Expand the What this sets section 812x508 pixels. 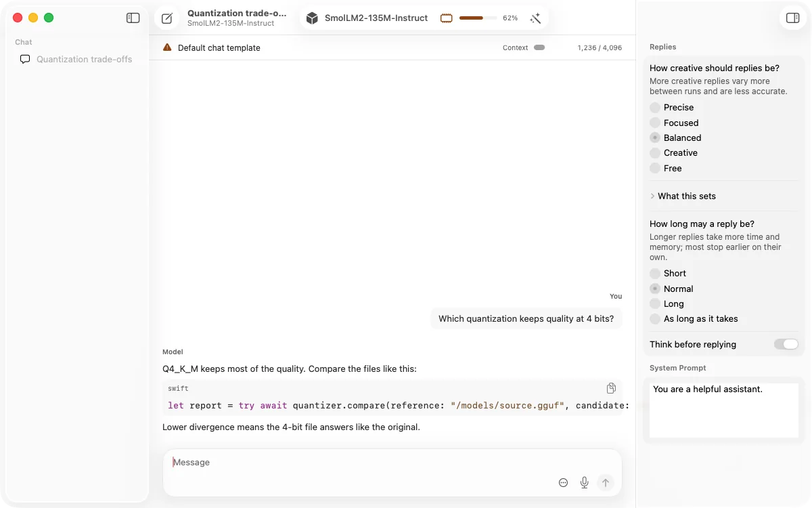(x=683, y=196)
